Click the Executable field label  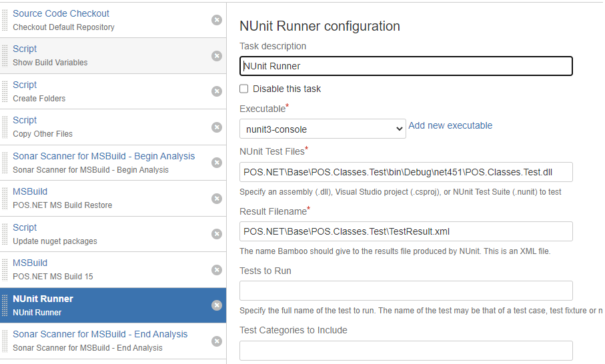point(264,109)
